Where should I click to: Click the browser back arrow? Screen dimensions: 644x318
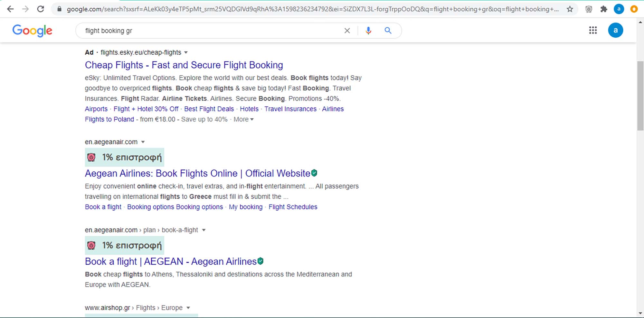[x=10, y=9]
